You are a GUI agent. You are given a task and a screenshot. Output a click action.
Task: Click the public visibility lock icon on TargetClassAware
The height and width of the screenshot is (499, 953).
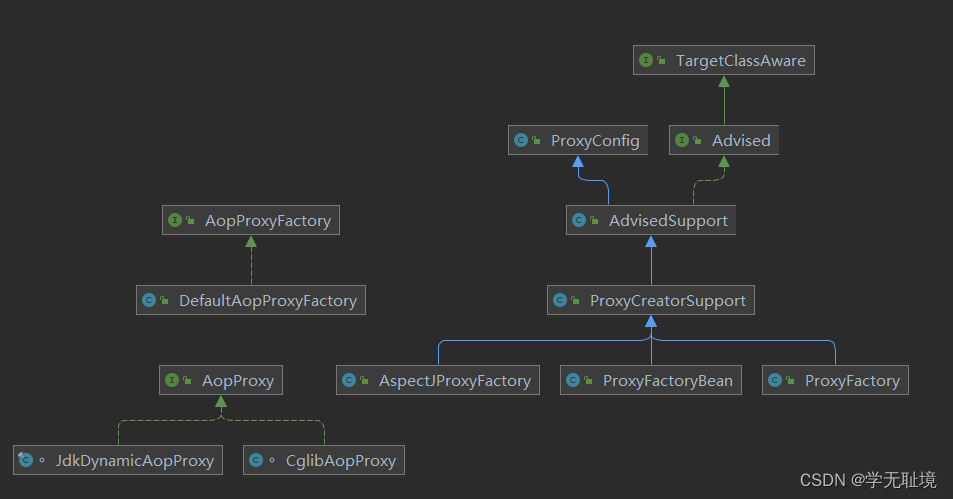(x=661, y=60)
